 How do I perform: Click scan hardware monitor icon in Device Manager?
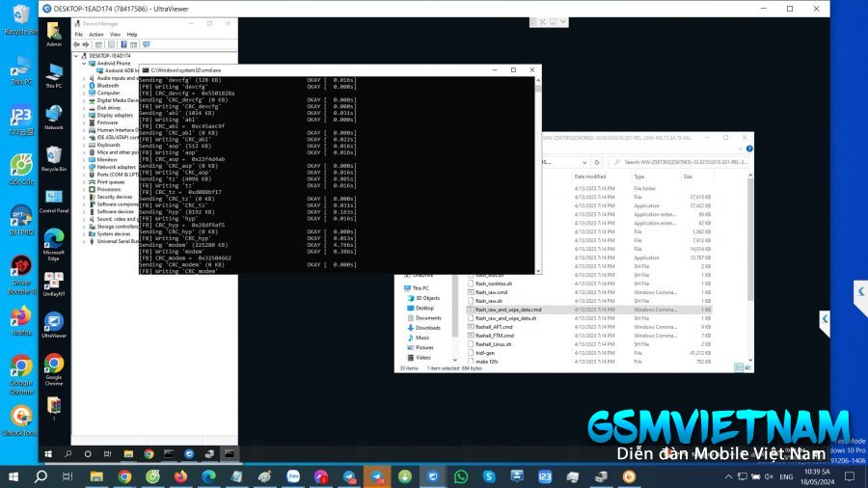coord(147,44)
